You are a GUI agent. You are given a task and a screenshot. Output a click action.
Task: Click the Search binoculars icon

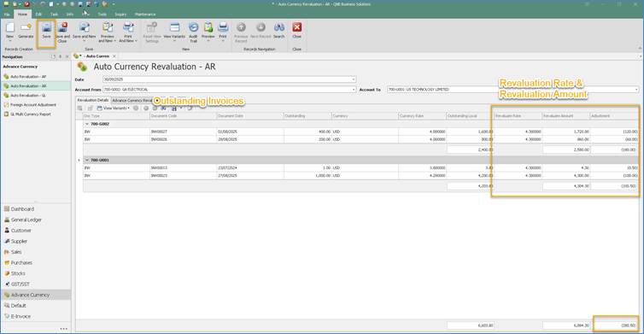pos(279,28)
